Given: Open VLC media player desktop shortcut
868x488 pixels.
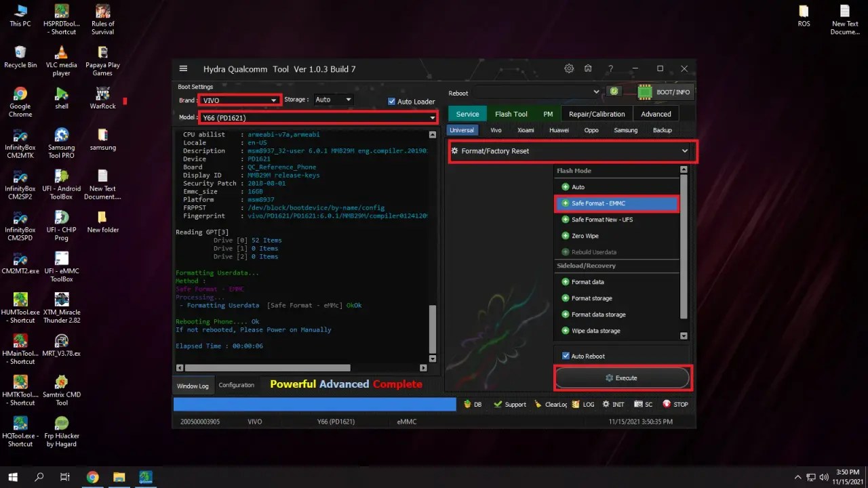Looking at the screenshot, I should coord(62,61).
